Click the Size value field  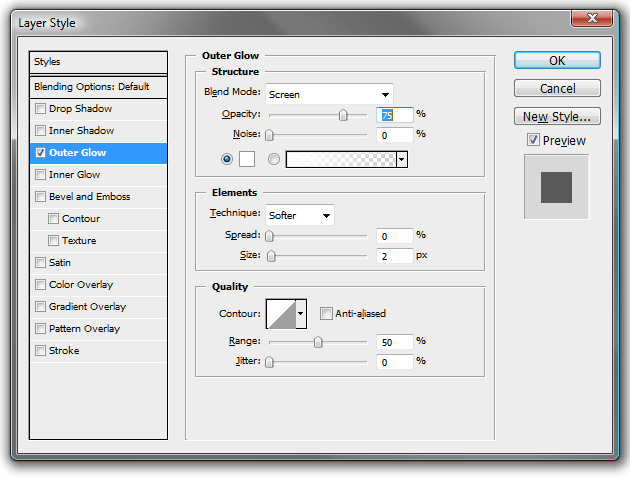395,256
